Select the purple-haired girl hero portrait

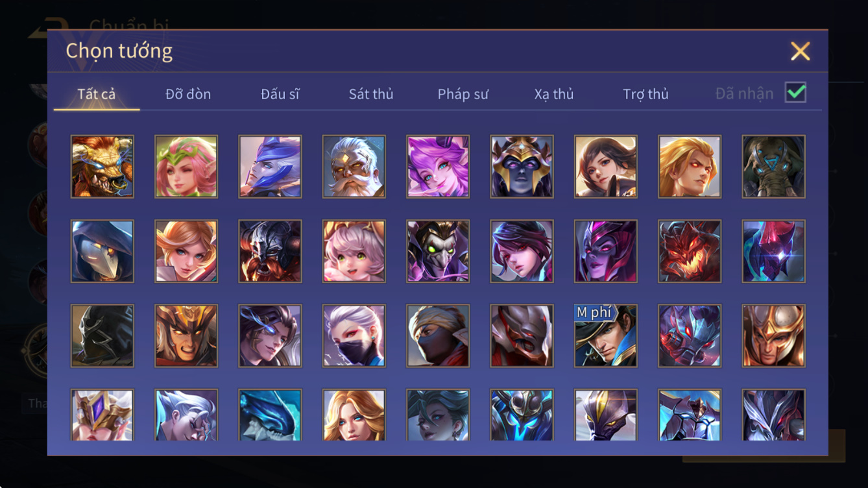click(438, 166)
